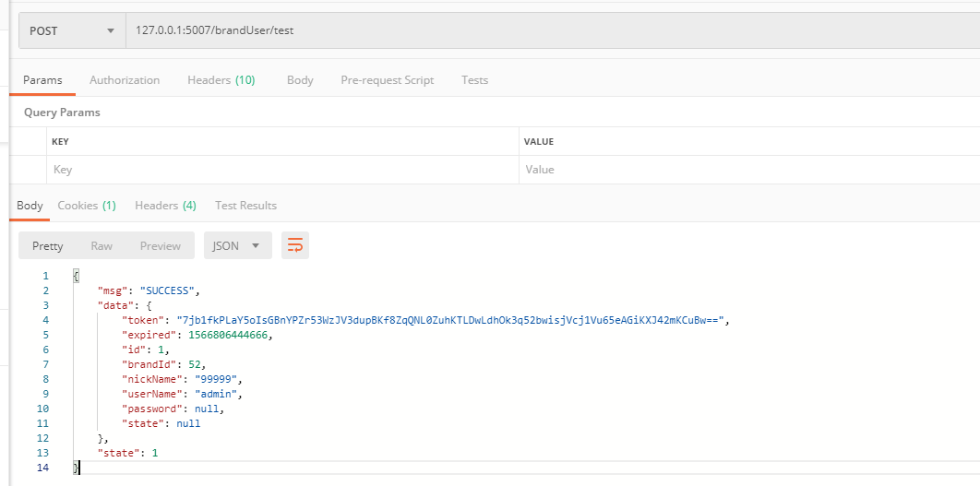Switch to the Tests tab

(x=475, y=80)
